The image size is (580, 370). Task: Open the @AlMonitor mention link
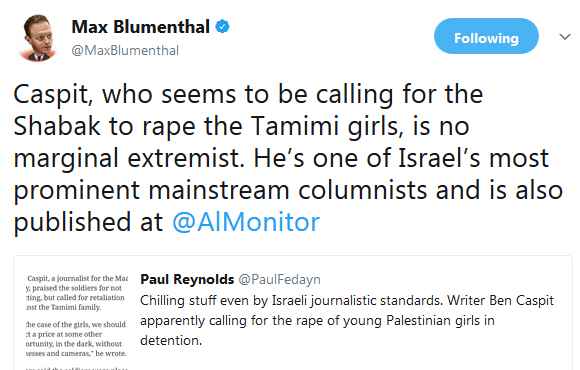pyautogui.click(x=246, y=222)
